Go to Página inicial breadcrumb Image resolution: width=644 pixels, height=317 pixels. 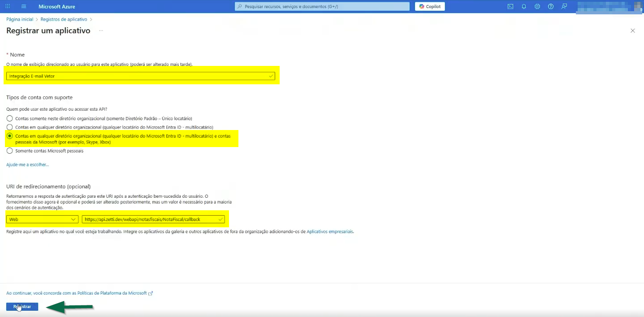(20, 19)
